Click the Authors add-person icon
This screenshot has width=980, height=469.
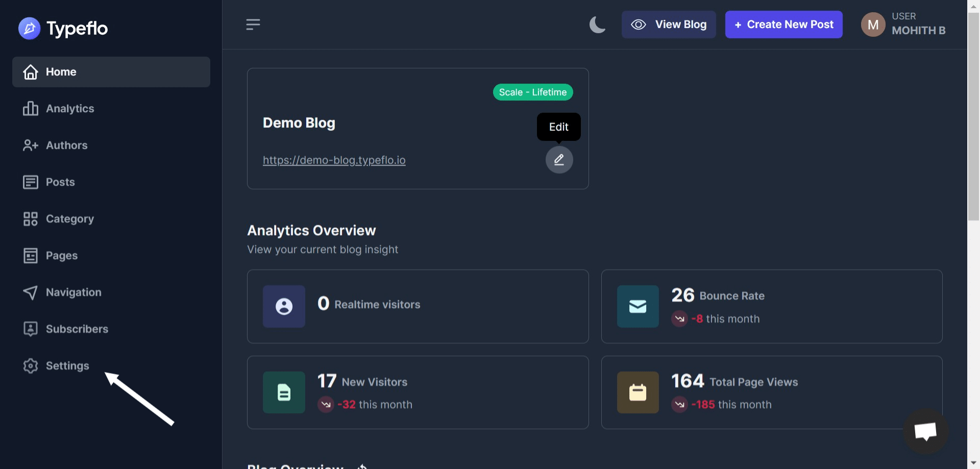click(31, 145)
